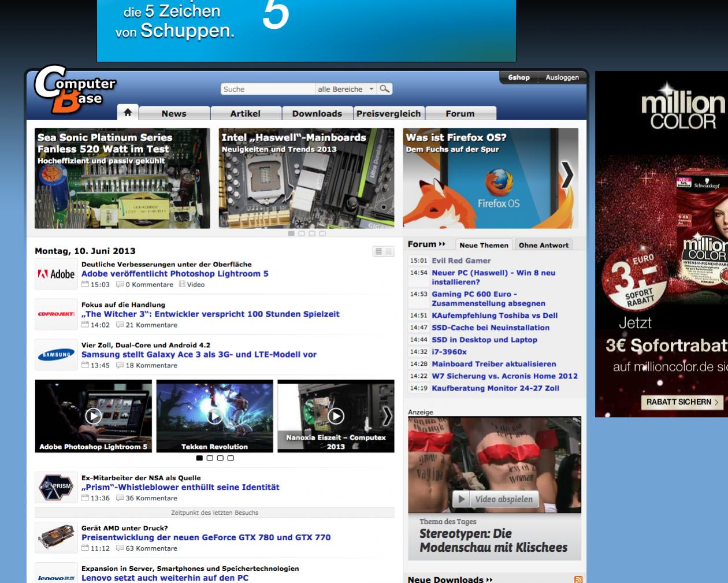
Task: Switch news to compact view icon
Action: [389, 251]
